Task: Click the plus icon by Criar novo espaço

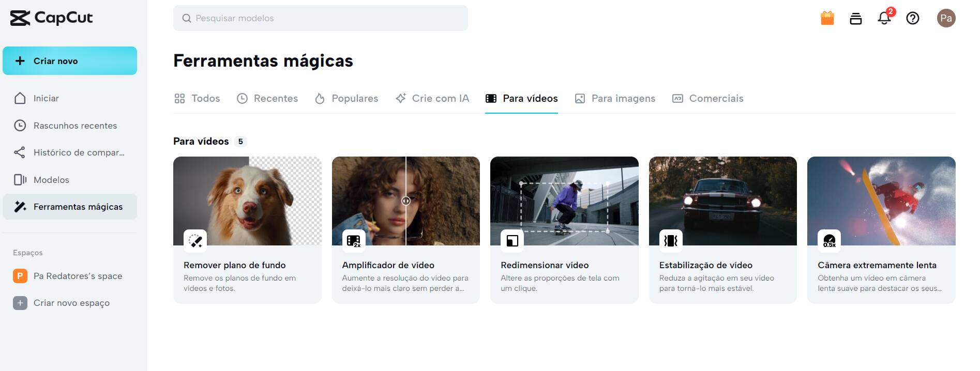Action: tap(20, 303)
